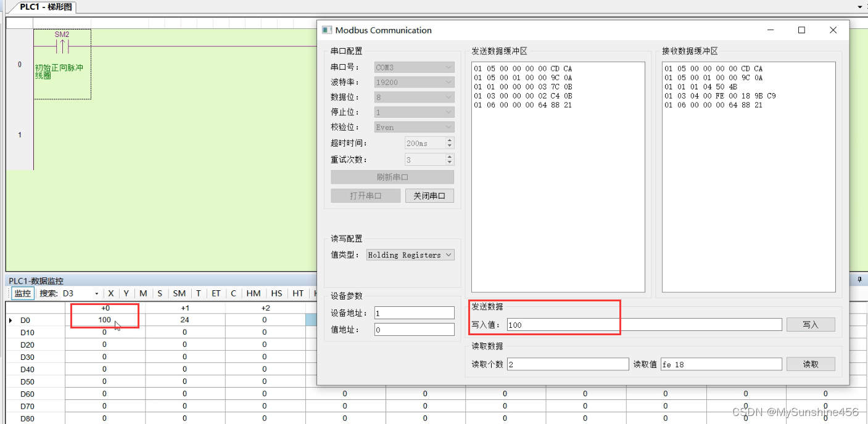Click the 刷新串口 button
868x424 pixels.
click(x=392, y=177)
